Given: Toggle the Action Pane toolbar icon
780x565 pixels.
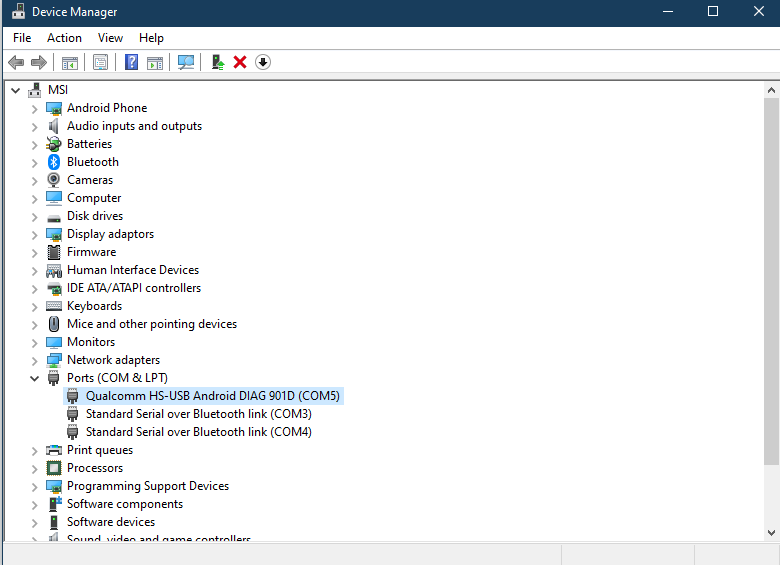Looking at the screenshot, I should tap(155, 63).
